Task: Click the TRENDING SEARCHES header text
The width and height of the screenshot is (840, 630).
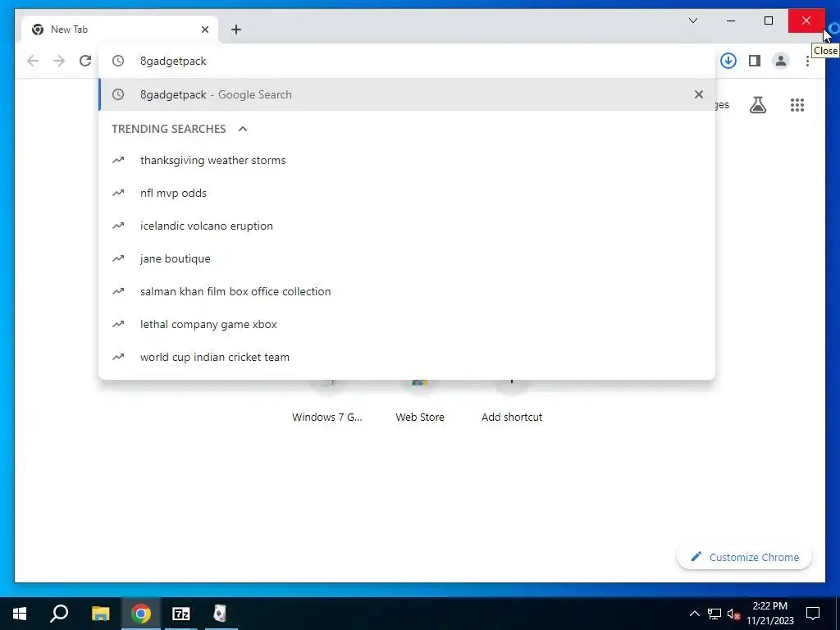Action: (x=169, y=129)
